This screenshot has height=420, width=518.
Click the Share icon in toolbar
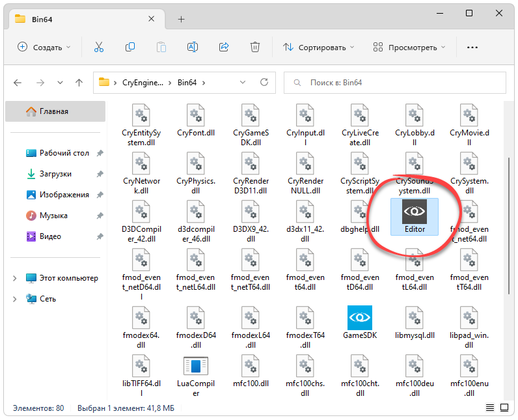224,47
